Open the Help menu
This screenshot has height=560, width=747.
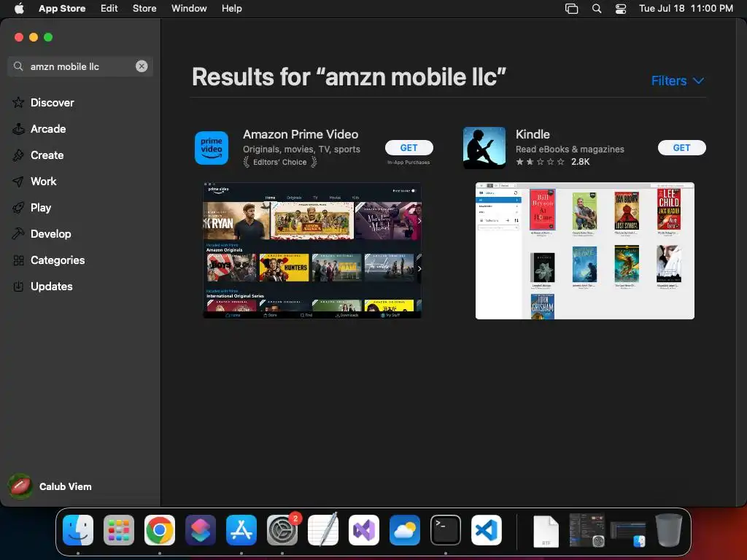point(231,8)
